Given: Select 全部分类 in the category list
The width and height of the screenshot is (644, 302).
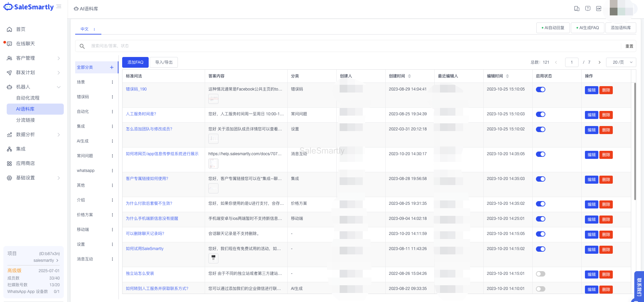Looking at the screenshot, I should (x=85, y=67).
